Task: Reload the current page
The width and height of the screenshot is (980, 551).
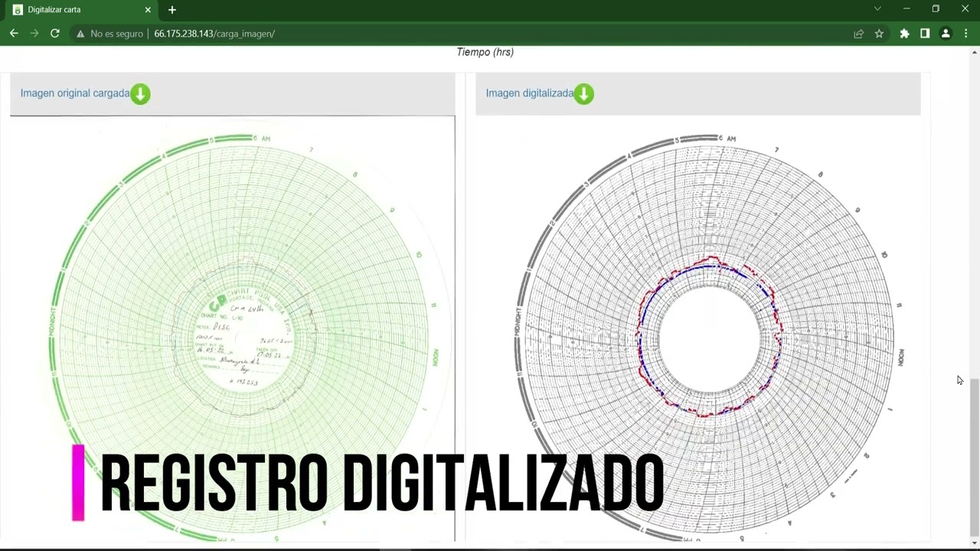Action: tap(55, 34)
